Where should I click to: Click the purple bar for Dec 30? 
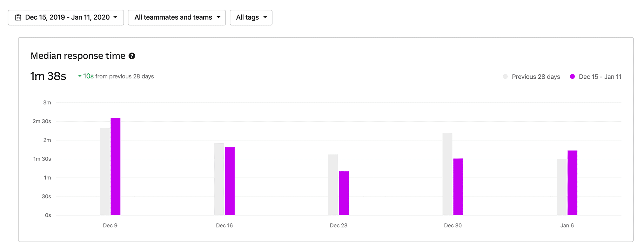458,187
